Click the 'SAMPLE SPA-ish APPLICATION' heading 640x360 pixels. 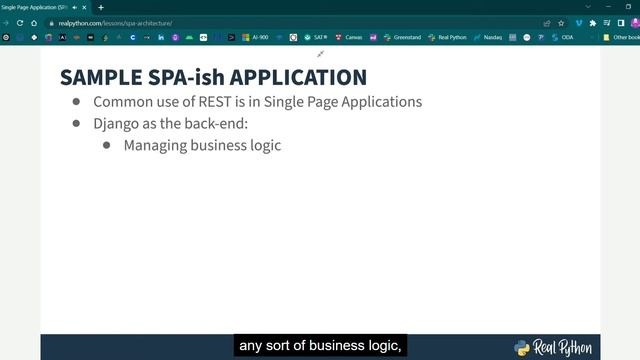coord(213,77)
